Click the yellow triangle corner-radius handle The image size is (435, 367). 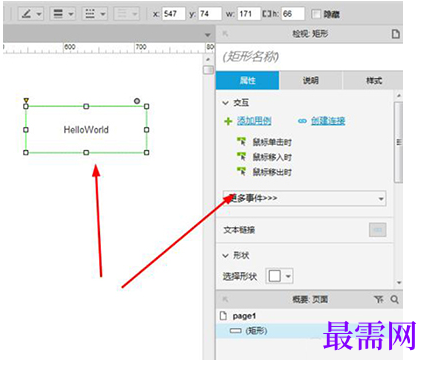point(26,100)
